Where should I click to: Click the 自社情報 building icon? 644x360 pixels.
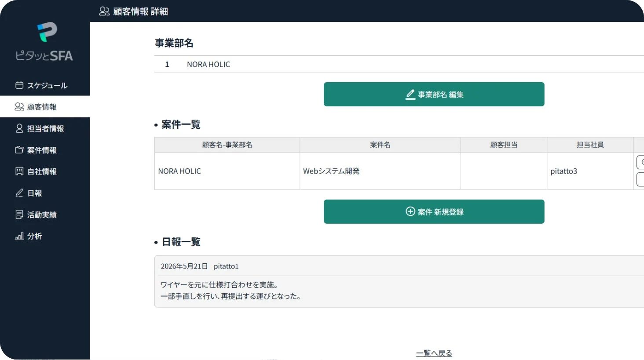point(19,171)
